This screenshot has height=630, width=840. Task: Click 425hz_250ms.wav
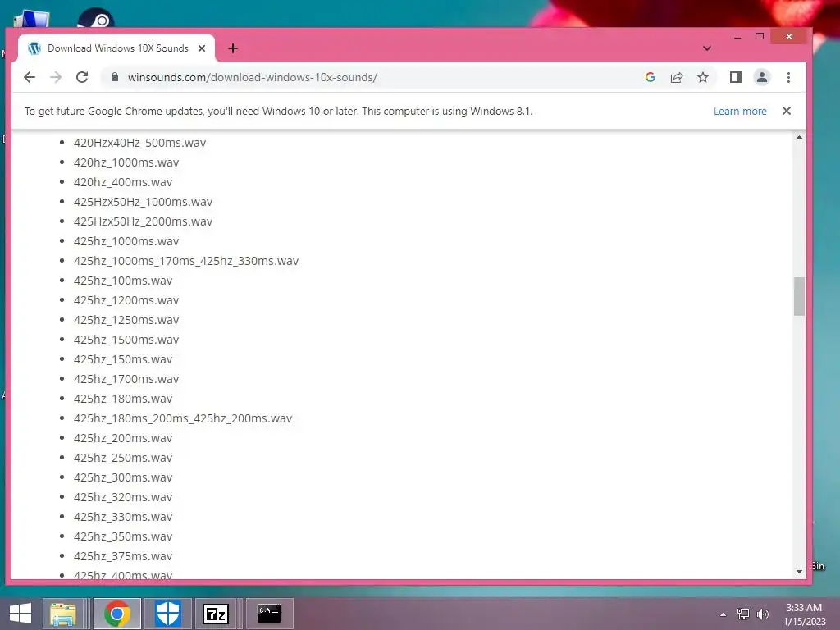pos(123,458)
